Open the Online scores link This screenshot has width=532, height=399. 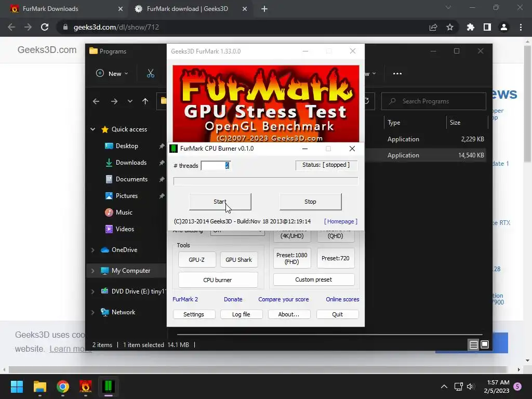point(342,299)
